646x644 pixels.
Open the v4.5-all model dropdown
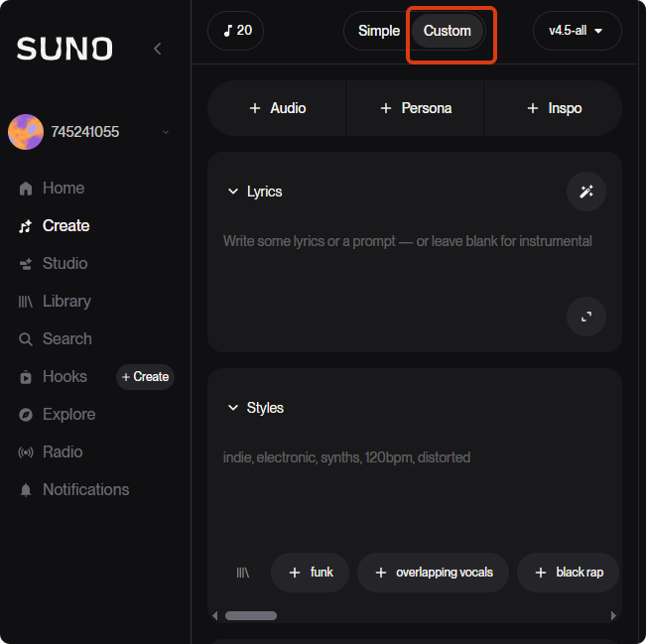(x=577, y=31)
